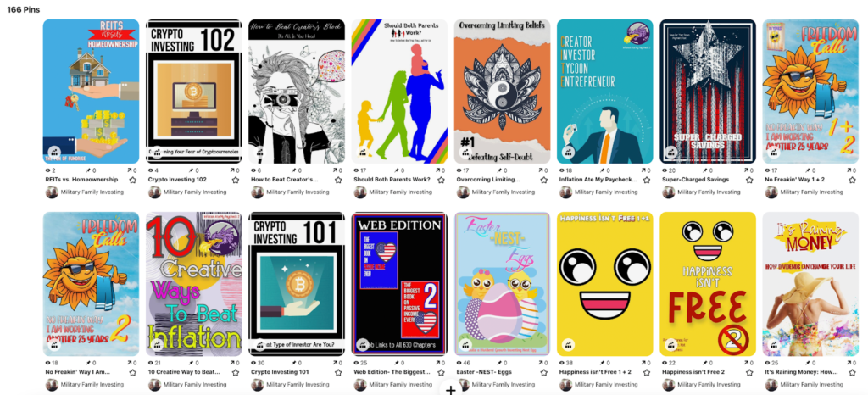Image resolution: width=868 pixels, height=395 pixels.
Task: Favorite the It's Raining Money pin
Action: click(x=852, y=372)
